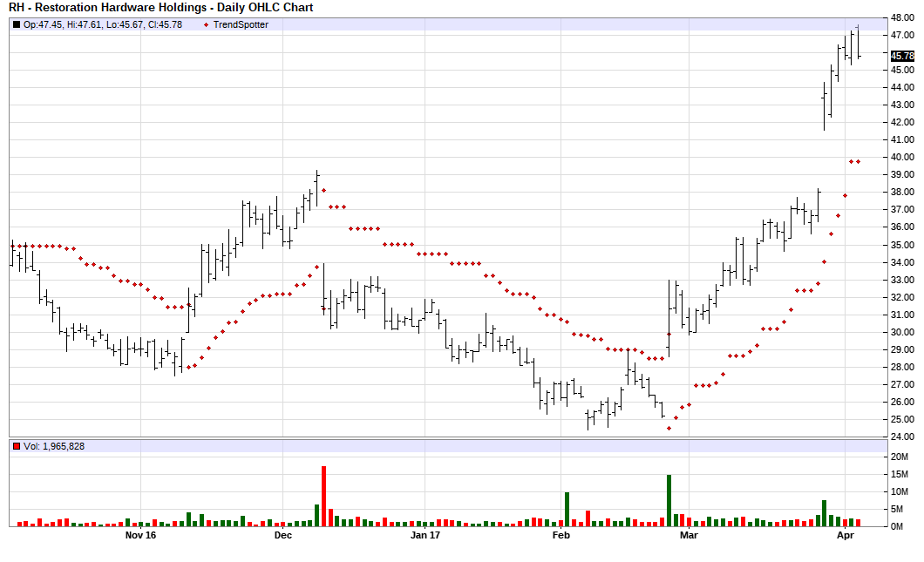The width and height of the screenshot is (924, 562).
Task: Select the Nov 16 axis label
Action: 141,537
